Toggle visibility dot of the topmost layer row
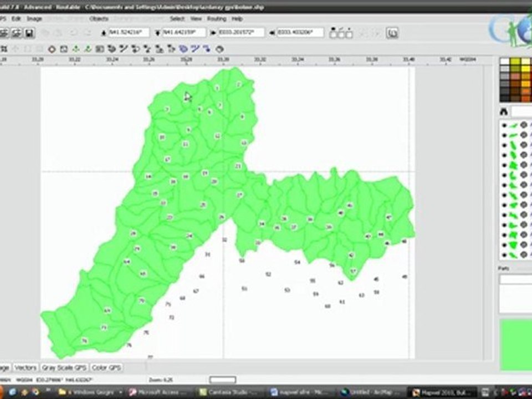Image resolution: width=532 pixels, height=399 pixels. click(x=504, y=125)
